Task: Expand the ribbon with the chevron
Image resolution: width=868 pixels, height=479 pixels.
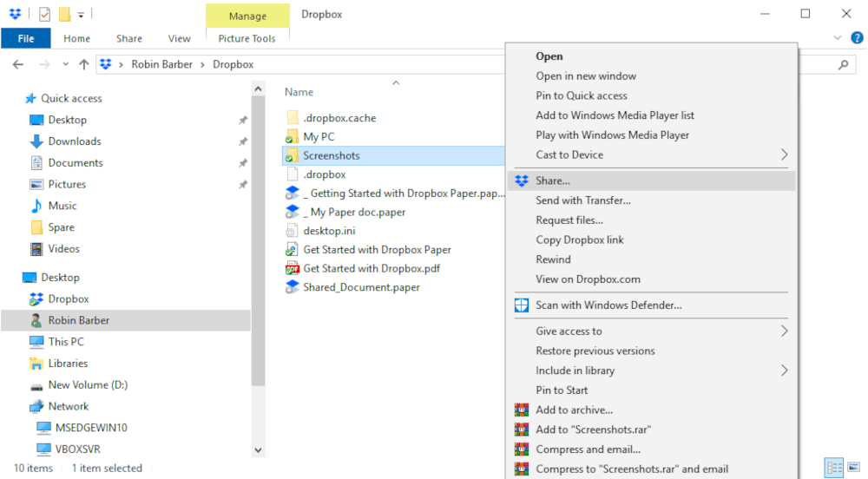Action: 837,37
